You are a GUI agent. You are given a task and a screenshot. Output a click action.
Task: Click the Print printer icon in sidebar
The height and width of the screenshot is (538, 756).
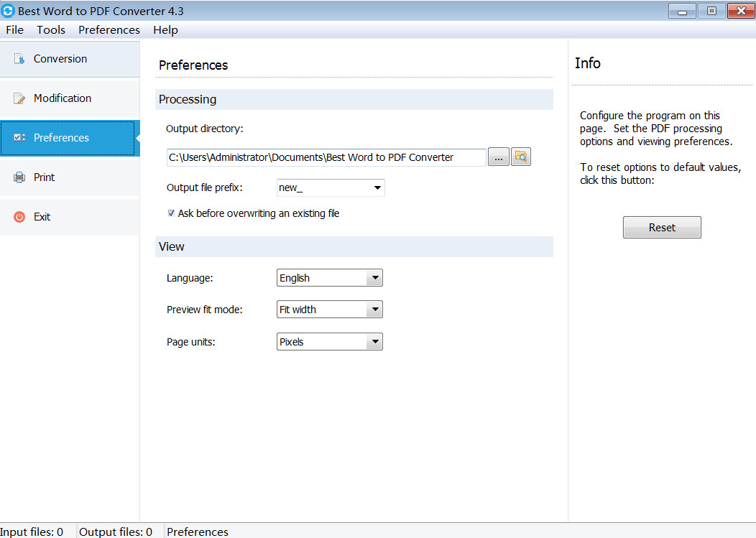pyautogui.click(x=19, y=177)
